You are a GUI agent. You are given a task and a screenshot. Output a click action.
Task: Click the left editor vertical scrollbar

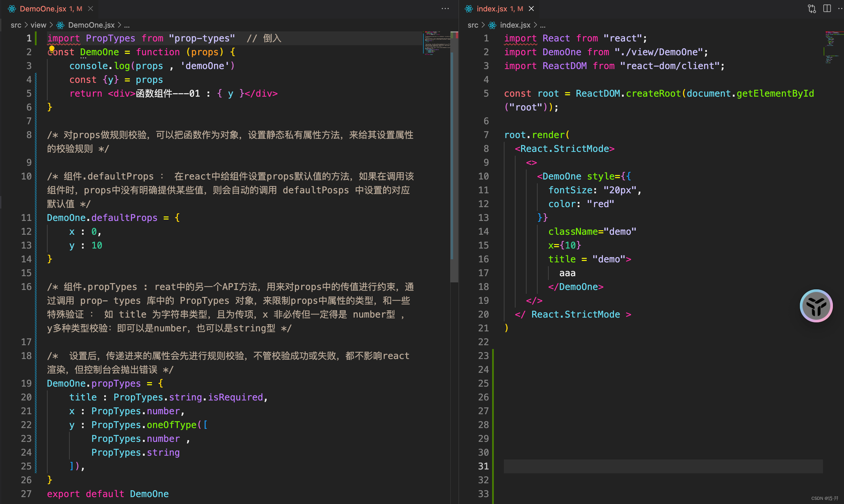tap(454, 157)
